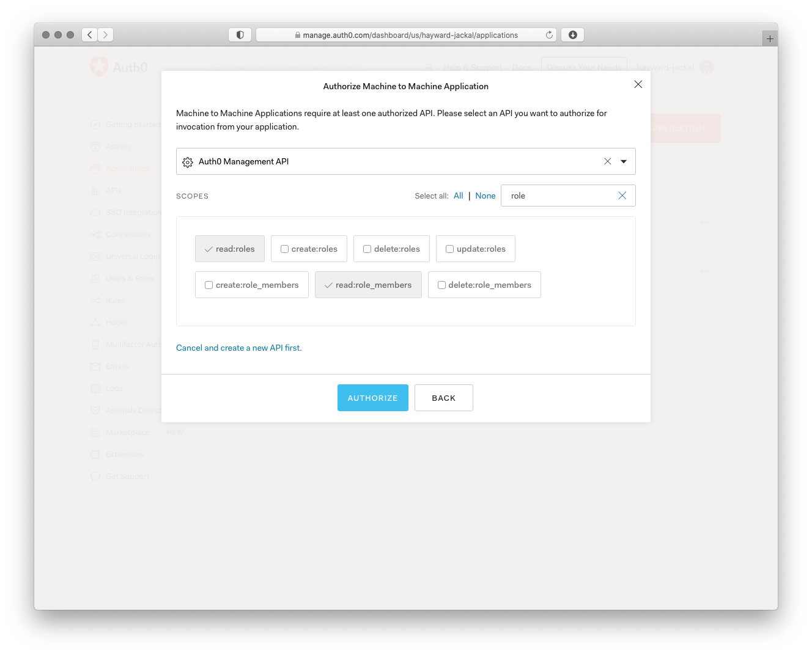The height and width of the screenshot is (655, 812).
Task: Open the browser downloads icon
Action: tap(573, 35)
